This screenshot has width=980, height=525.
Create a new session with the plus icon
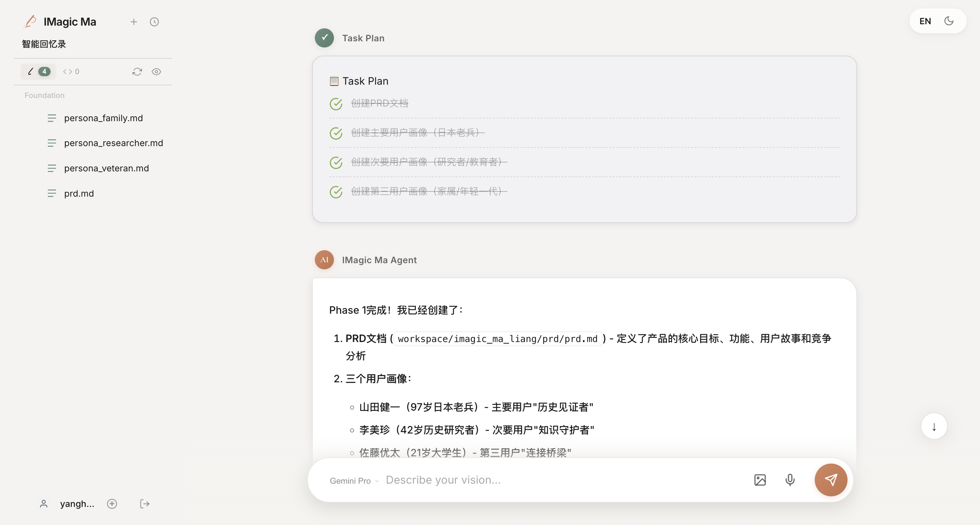point(134,22)
